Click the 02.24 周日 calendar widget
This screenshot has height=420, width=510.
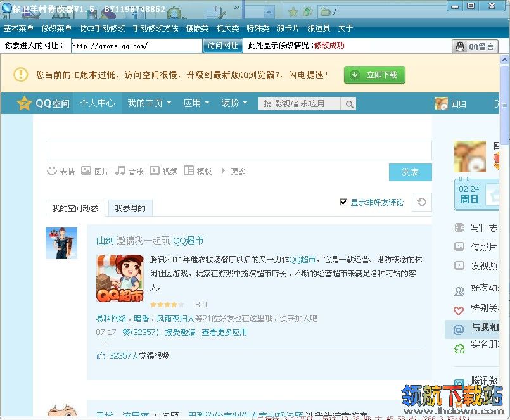476,194
